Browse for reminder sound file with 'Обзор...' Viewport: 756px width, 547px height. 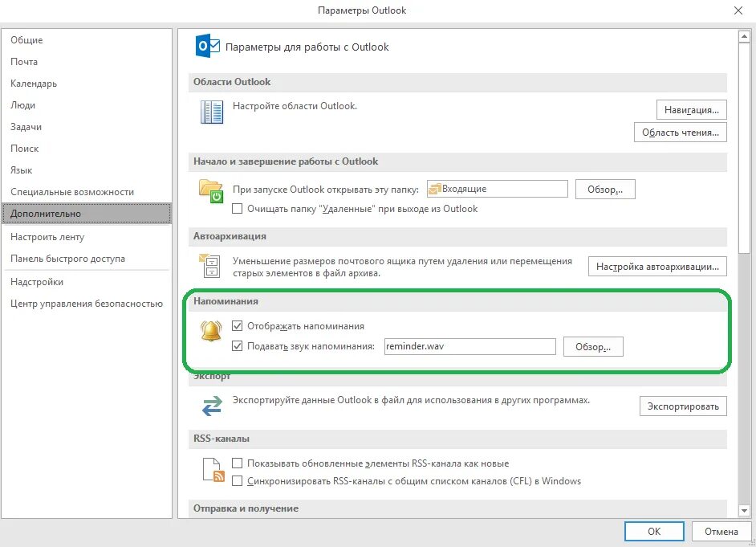[x=593, y=346]
